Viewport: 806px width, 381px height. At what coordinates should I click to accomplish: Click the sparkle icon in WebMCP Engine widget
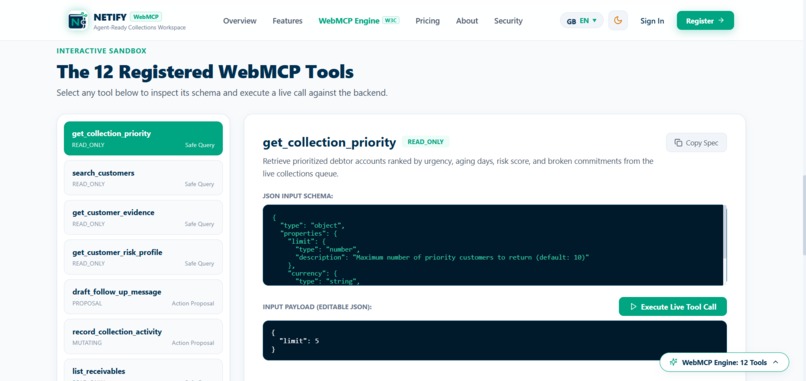click(x=673, y=362)
